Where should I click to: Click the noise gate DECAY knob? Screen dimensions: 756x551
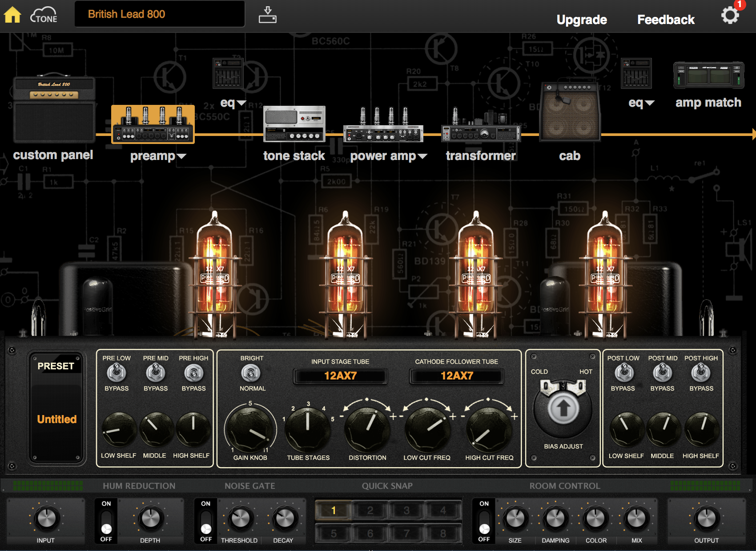285,518
